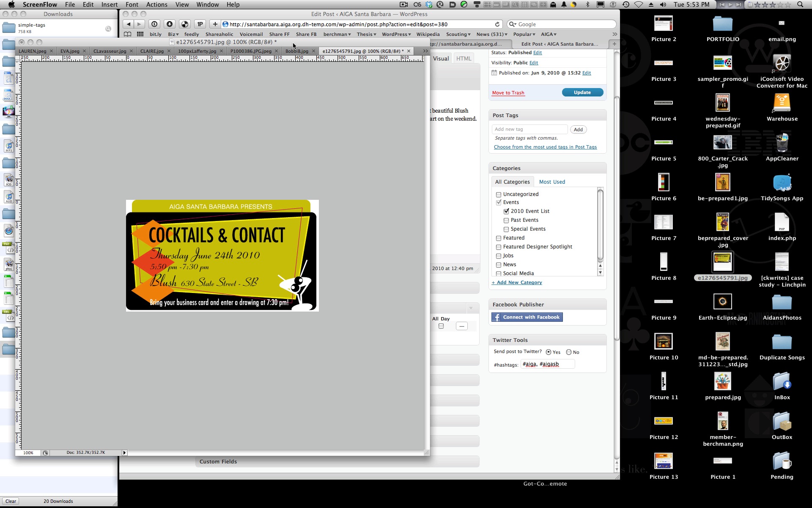
Task: Click the Categories list scroll down arrow
Action: tap(600, 273)
